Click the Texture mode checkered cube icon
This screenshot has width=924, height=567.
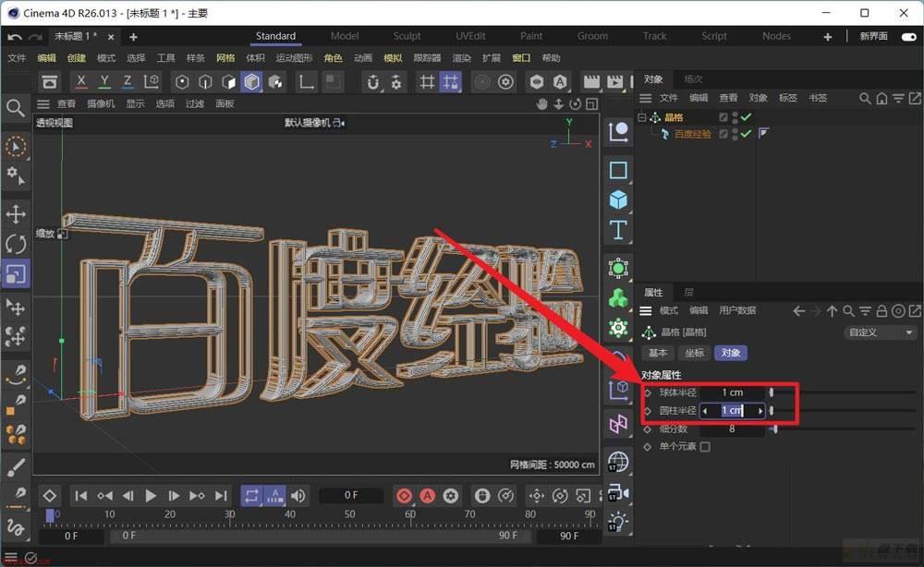(275, 82)
